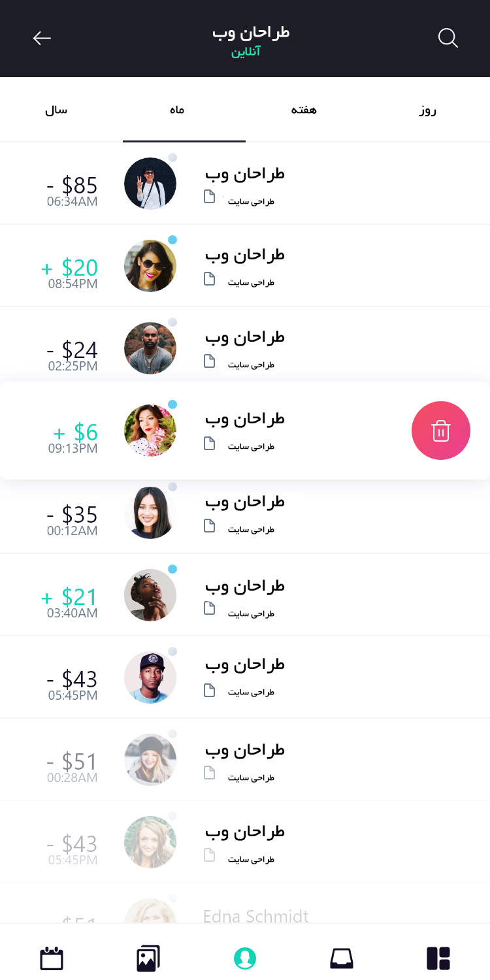Click the طراحان وب title in header

(251, 33)
